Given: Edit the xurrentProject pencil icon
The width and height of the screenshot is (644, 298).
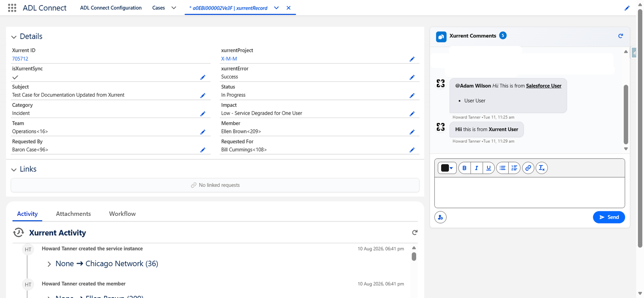Looking at the screenshot, I should [x=412, y=59].
